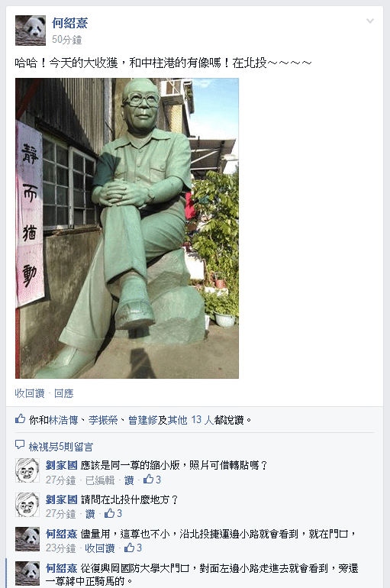Unlike the comment mentioning 北投捷運邊小路
Viewport: 390px width, 588px height.
(100, 548)
